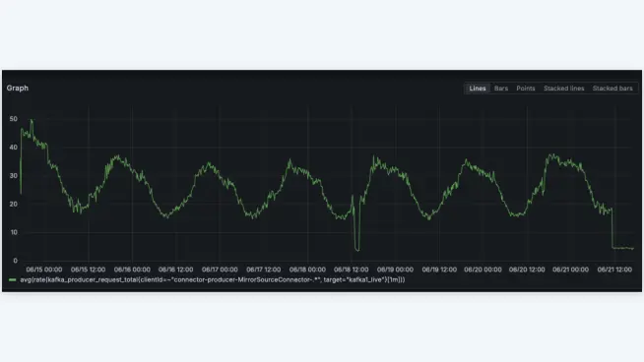Click the 06/21 12:00 x-axis label

point(614,270)
